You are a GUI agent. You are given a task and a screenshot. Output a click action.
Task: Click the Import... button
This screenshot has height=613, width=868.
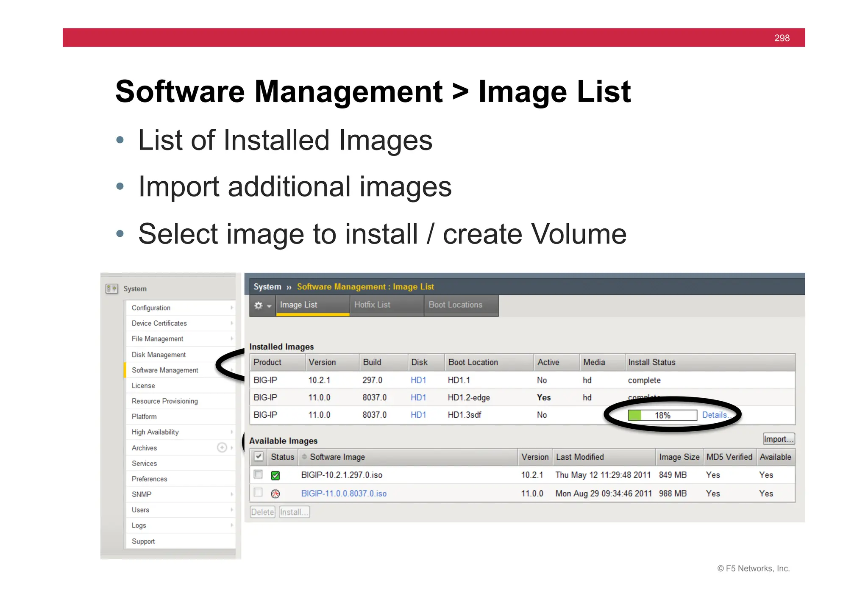pyautogui.click(x=779, y=439)
